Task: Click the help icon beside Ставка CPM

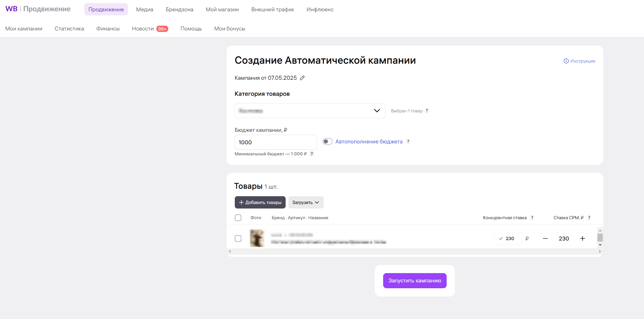Action: coord(589,218)
